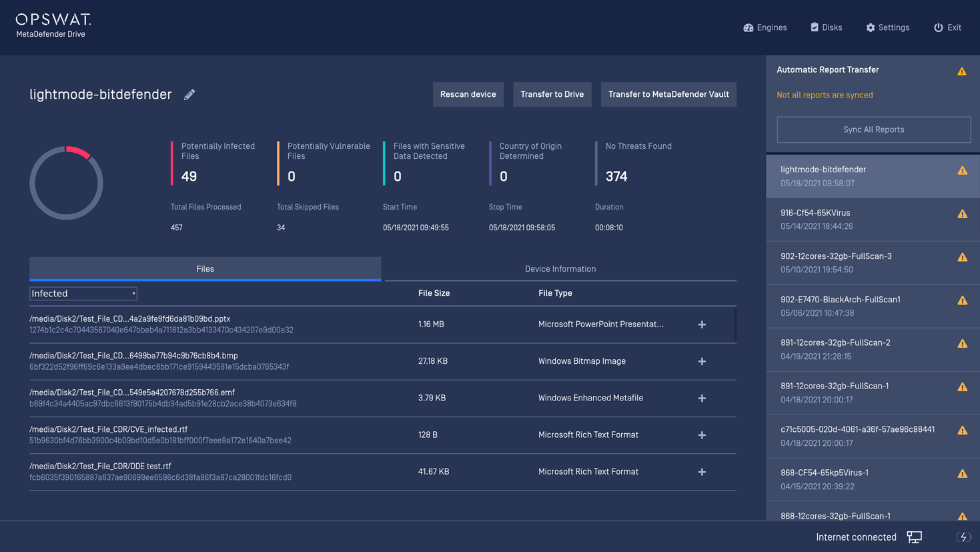Click the Sync All Reports button
Image resolution: width=980 pixels, height=552 pixels.
[874, 129]
